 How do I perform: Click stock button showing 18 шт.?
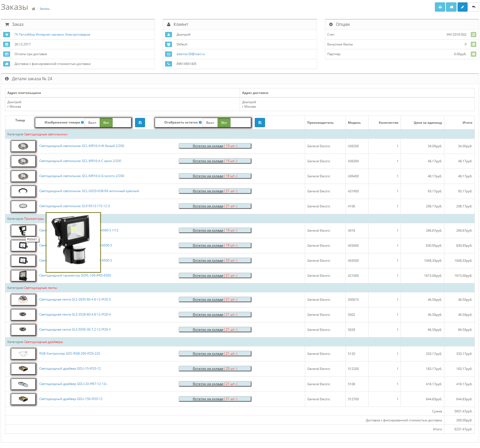click(215, 176)
